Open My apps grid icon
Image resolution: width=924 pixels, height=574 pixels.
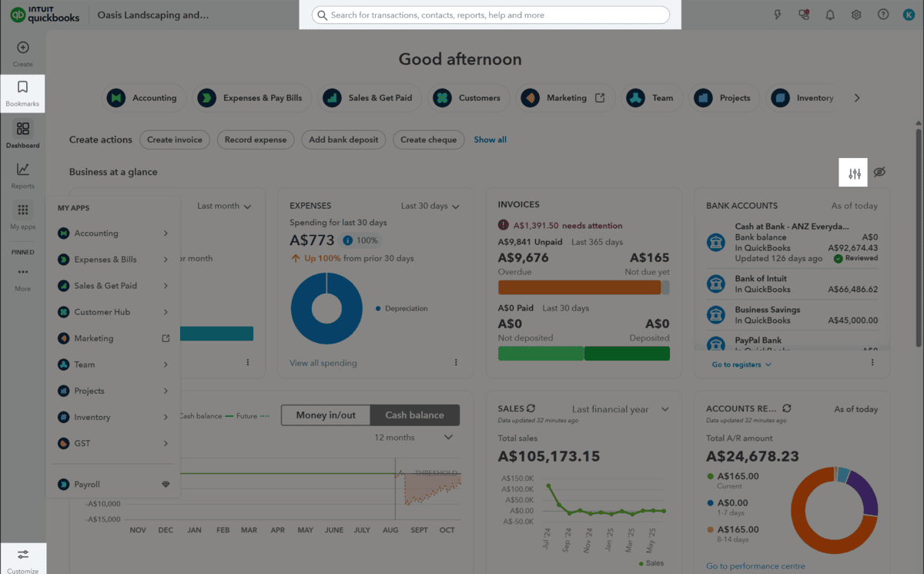point(23,210)
